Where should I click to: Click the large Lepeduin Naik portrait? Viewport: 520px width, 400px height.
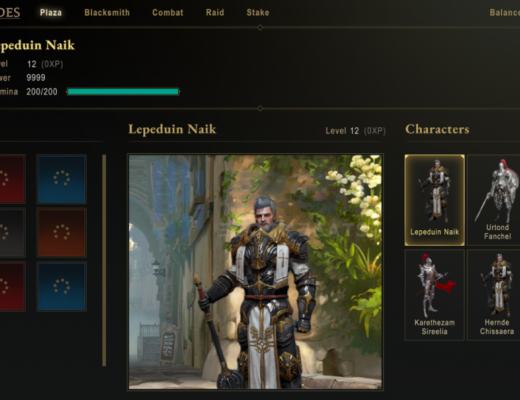(x=256, y=272)
